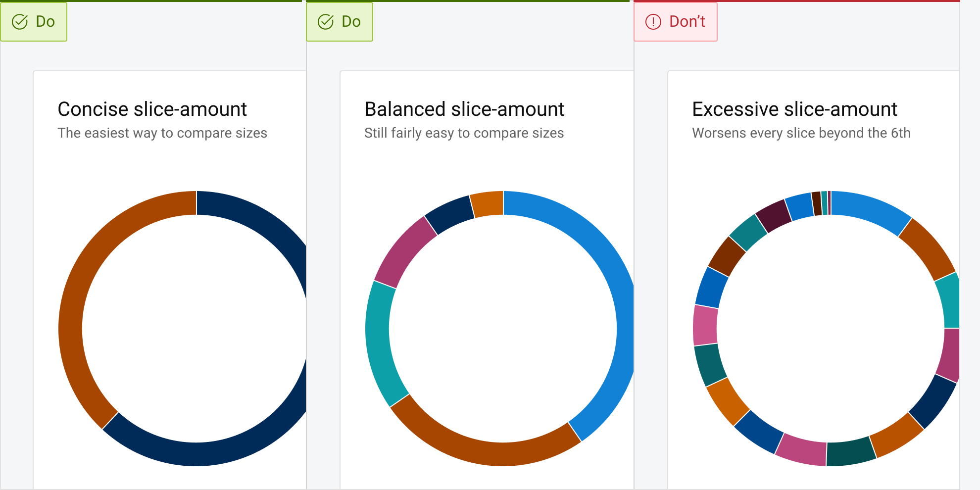Click the Balanced slice-amount heading
The height and width of the screenshot is (490, 980).
click(464, 109)
